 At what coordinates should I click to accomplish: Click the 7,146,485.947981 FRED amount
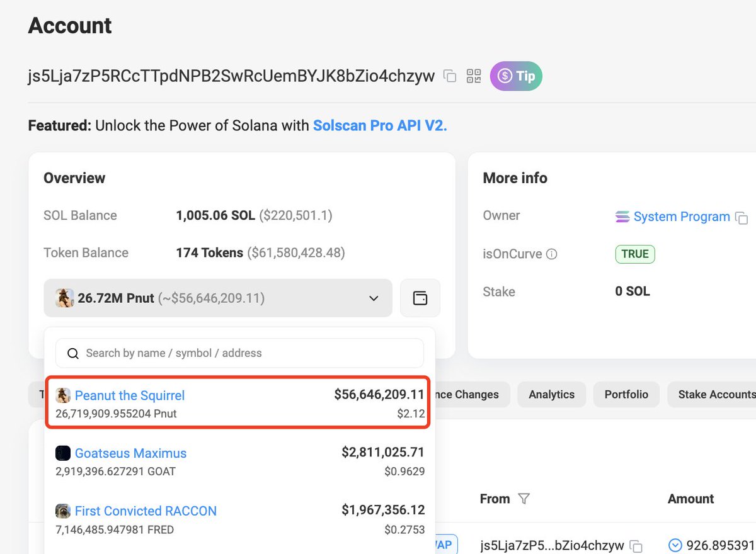point(115,529)
